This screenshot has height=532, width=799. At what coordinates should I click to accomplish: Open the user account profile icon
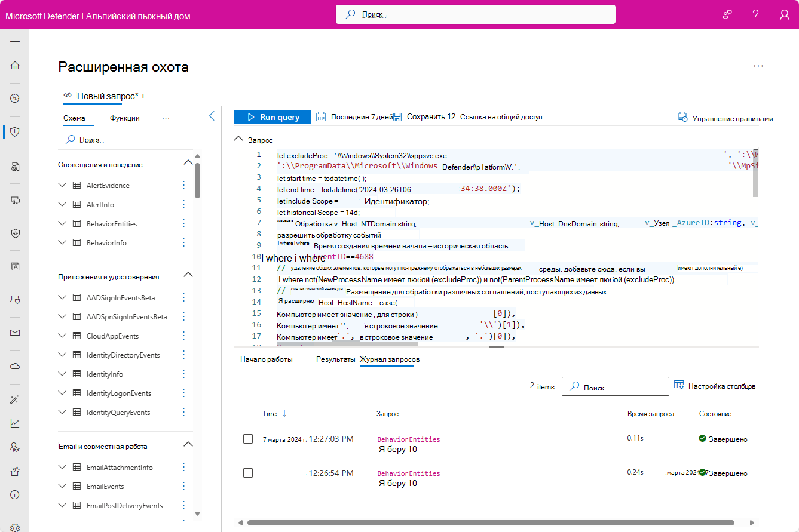click(x=785, y=14)
